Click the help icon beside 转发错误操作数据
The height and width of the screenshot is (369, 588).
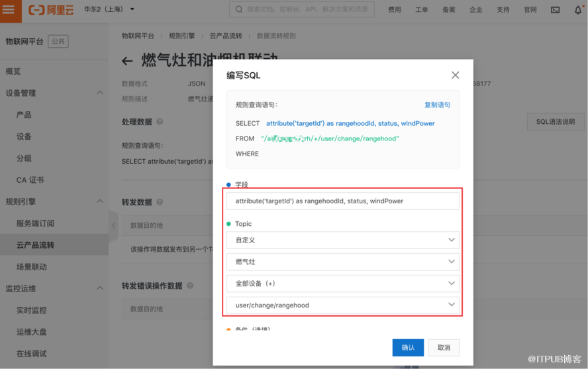click(x=190, y=286)
